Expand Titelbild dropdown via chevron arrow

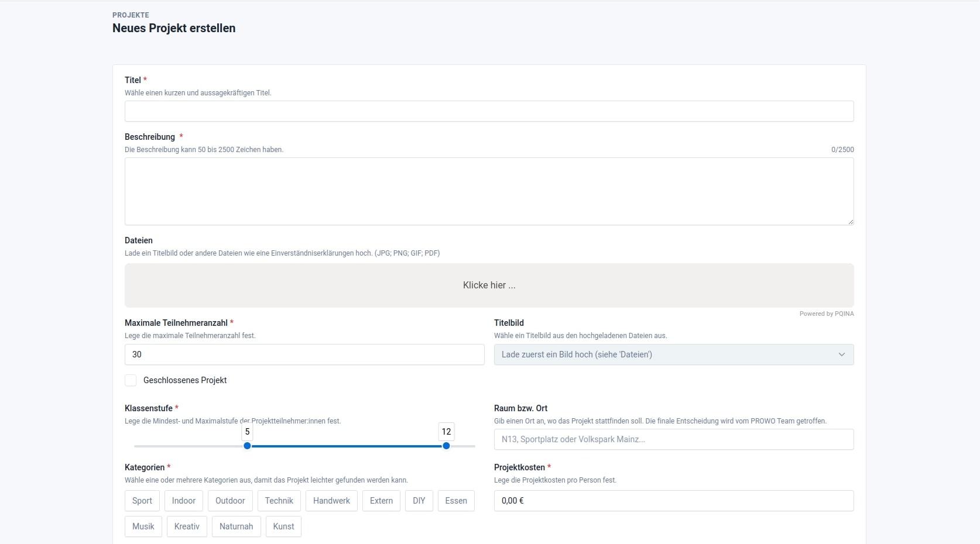tap(841, 354)
